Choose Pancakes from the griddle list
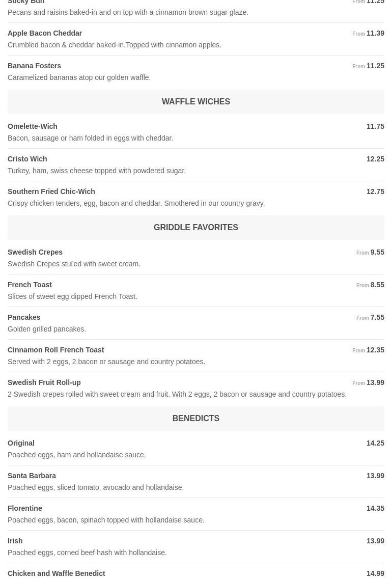 24,318
